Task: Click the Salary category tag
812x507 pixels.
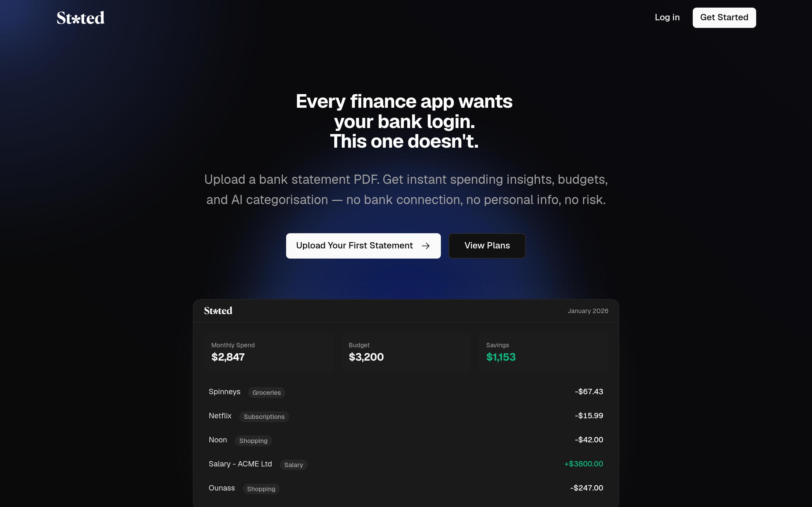Action: click(x=294, y=465)
